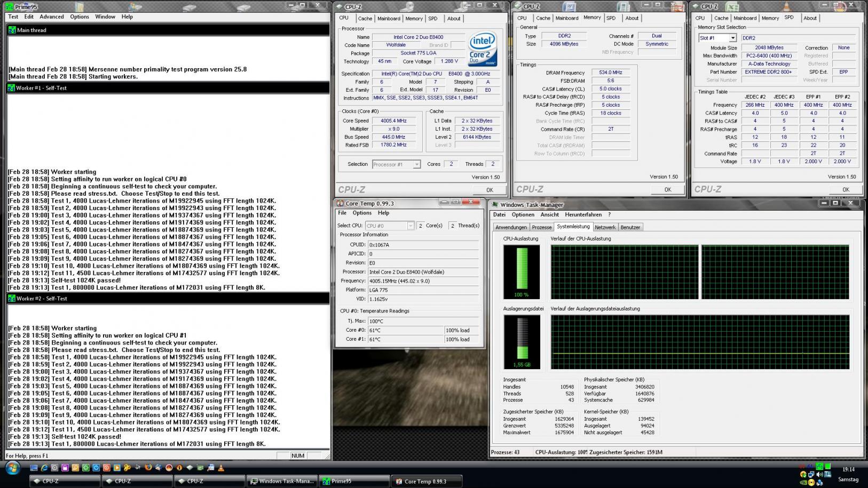868x488 pixels.
Task: Click the DRAM Frequency value 534.0 MHz
Action: [611, 73]
